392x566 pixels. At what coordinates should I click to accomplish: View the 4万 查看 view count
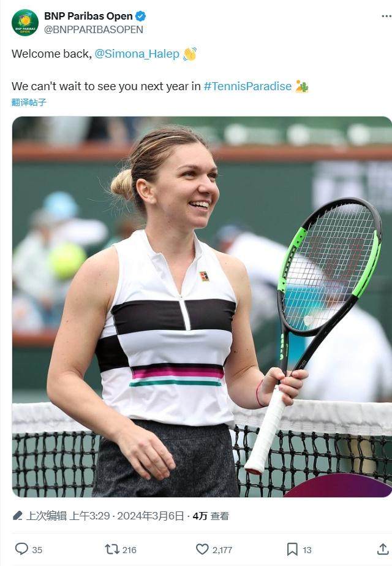(211, 516)
